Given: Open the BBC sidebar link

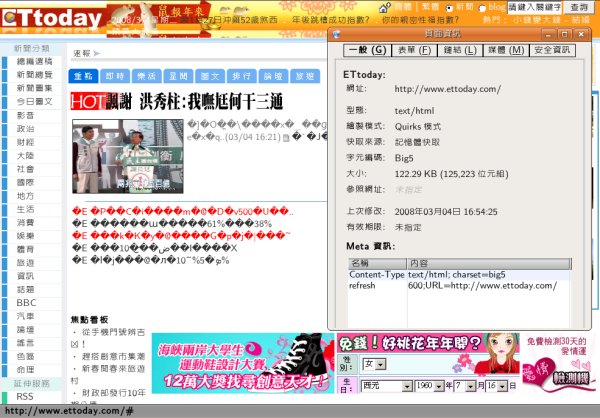Looking at the screenshot, I should click(x=26, y=303).
